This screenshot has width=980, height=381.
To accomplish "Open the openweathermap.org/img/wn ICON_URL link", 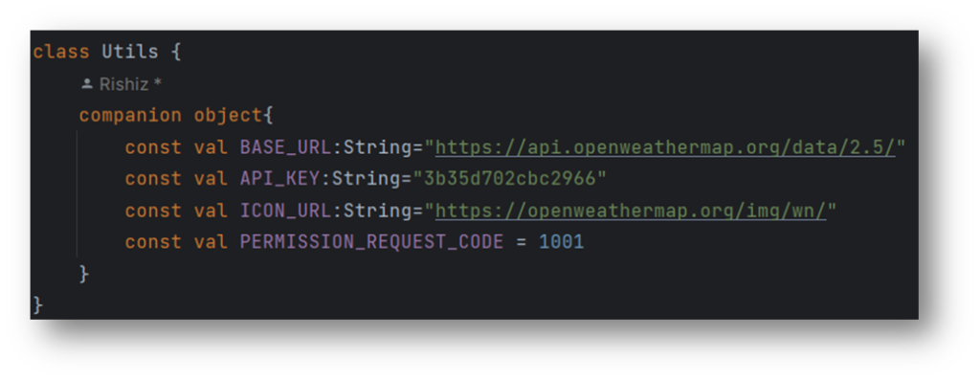I will tap(631, 211).
